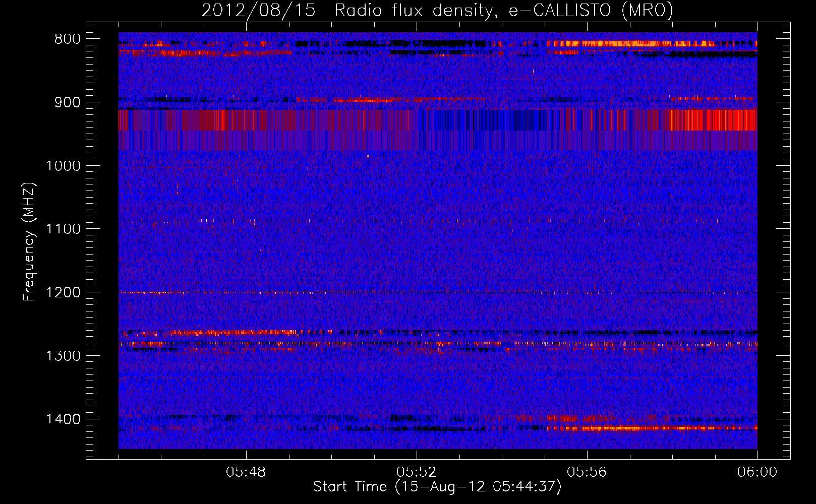The height and width of the screenshot is (504, 816).
Task: Click the 'Frequency (MHZ)' axis label
Action: (30, 242)
